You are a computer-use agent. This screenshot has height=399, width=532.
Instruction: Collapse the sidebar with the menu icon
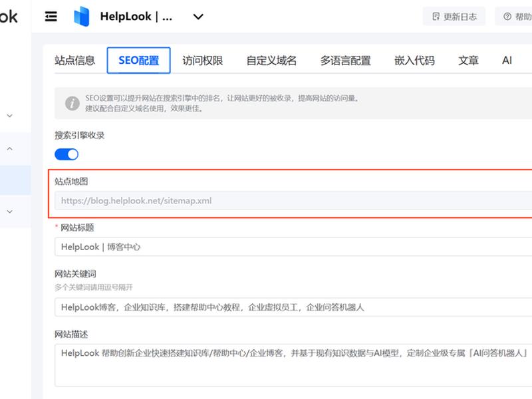pyautogui.click(x=51, y=16)
